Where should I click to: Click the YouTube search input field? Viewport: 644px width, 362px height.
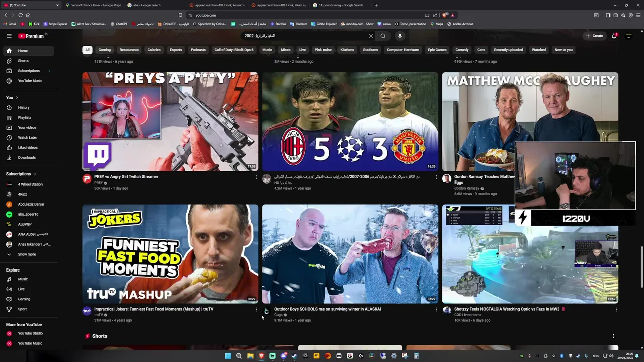[x=304, y=36]
